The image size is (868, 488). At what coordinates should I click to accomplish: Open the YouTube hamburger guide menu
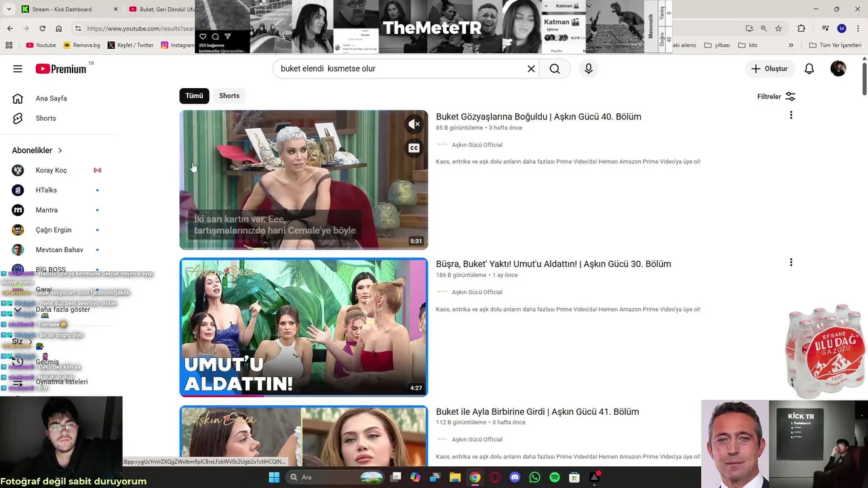pyautogui.click(x=18, y=68)
